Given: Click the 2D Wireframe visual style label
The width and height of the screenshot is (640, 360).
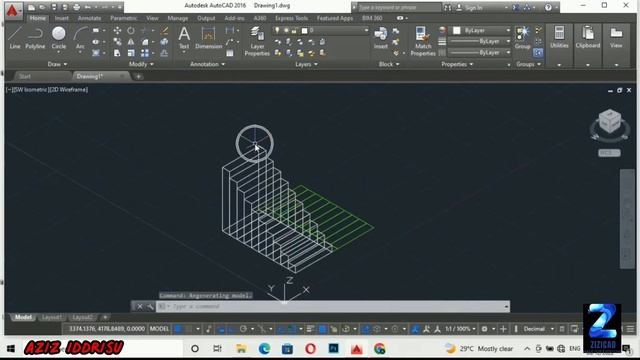Looking at the screenshot, I should point(68,89).
